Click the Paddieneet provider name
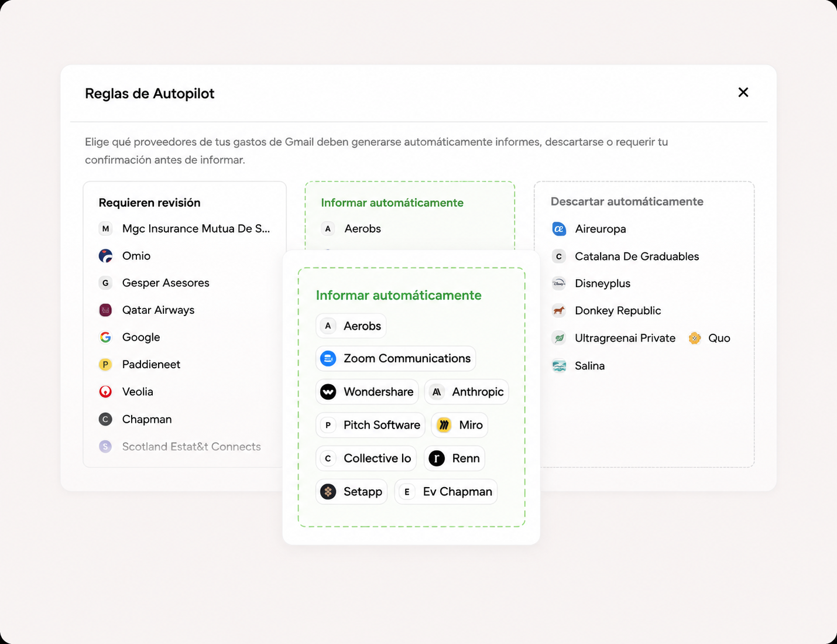Screen dimensions: 837x644 151,365
